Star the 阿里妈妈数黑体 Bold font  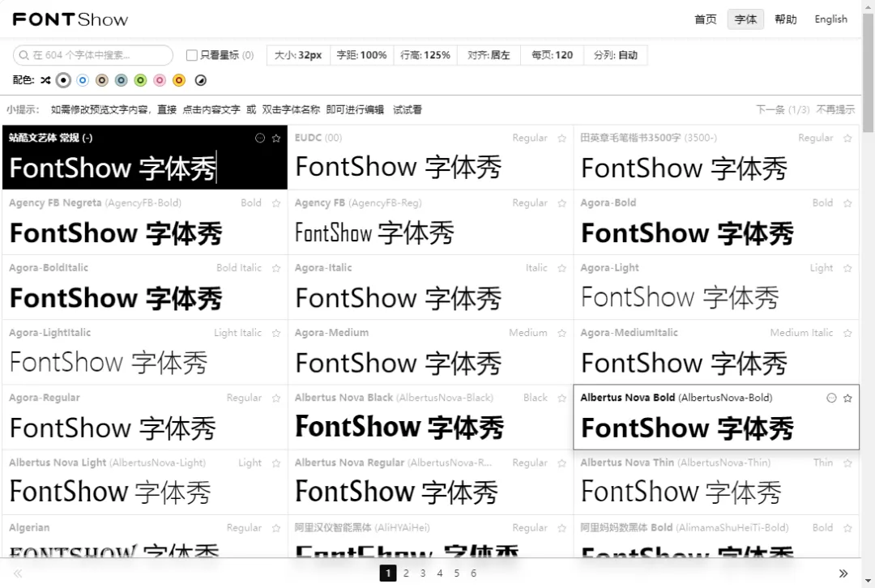point(847,528)
